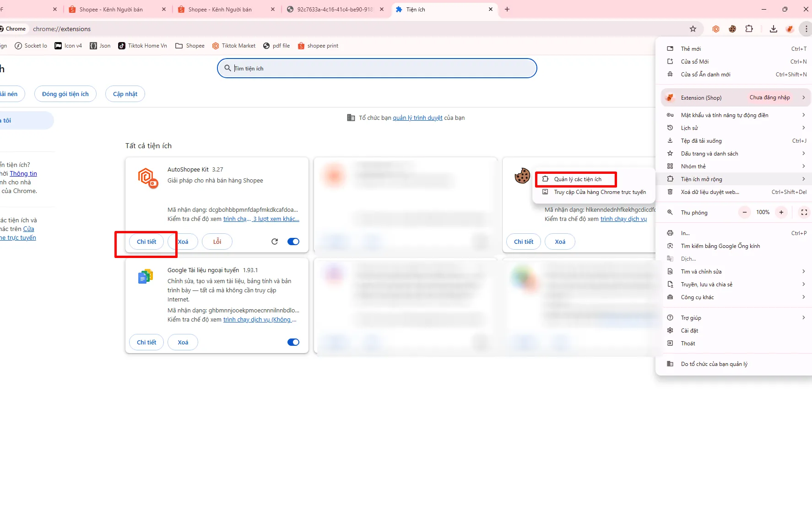The width and height of the screenshot is (812, 521).
Task: Click Chi tiết button for AutoShopee Kit
Action: (x=146, y=242)
